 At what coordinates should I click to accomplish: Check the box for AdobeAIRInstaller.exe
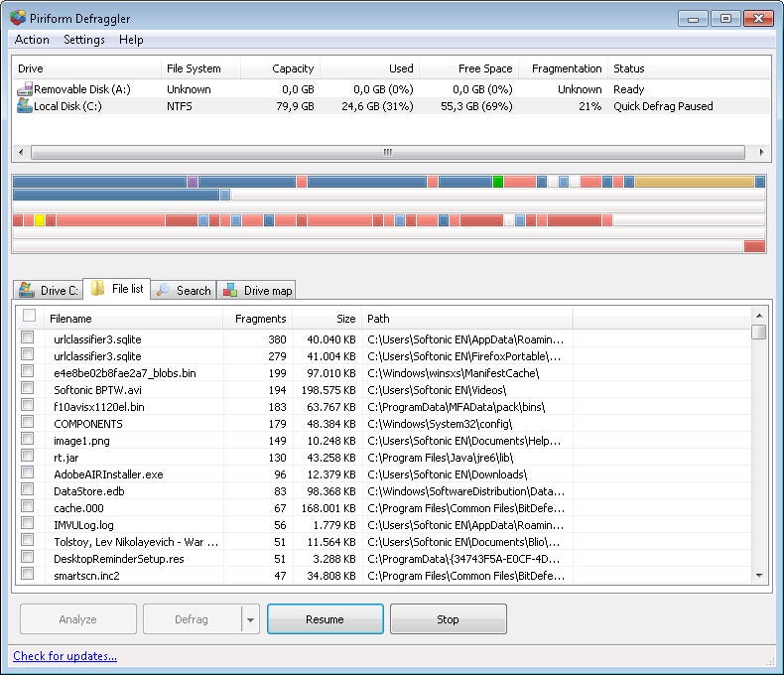coord(28,472)
